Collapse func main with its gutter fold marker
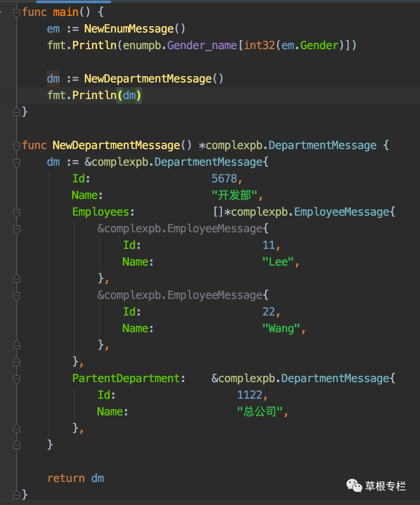The height and width of the screenshot is (505, 420). [17, 13]
